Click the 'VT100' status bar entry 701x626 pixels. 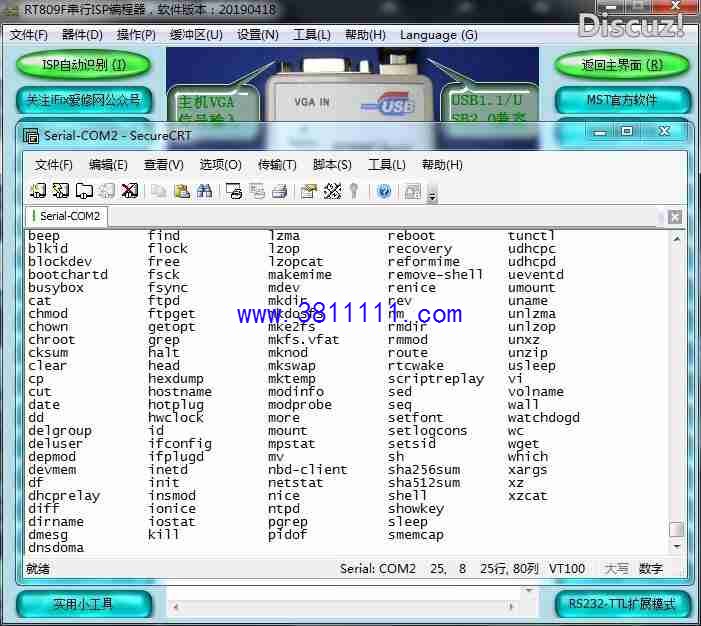(x=567, y=569)
